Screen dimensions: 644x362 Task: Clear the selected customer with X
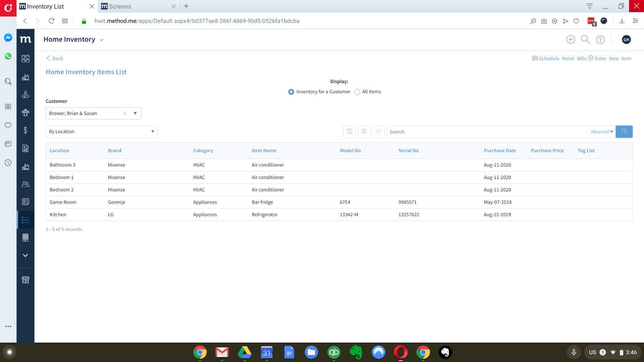coord(124,113)
